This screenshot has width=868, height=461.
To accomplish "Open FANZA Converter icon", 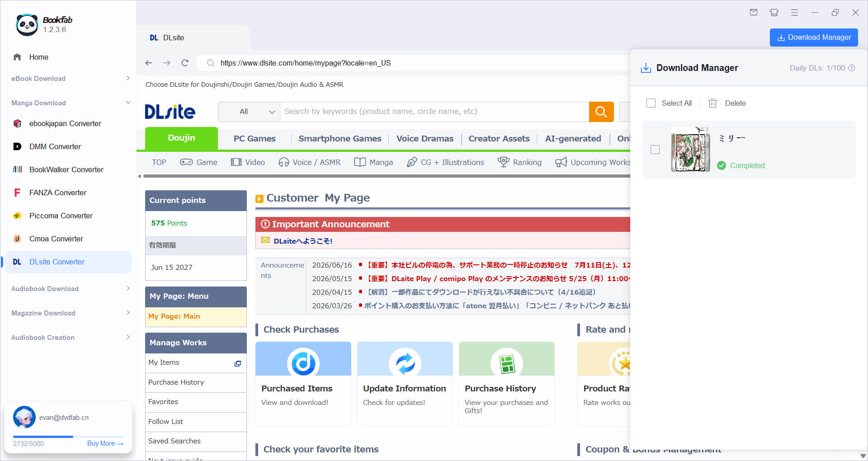I will pyautogui.click(x=17, y=193).
